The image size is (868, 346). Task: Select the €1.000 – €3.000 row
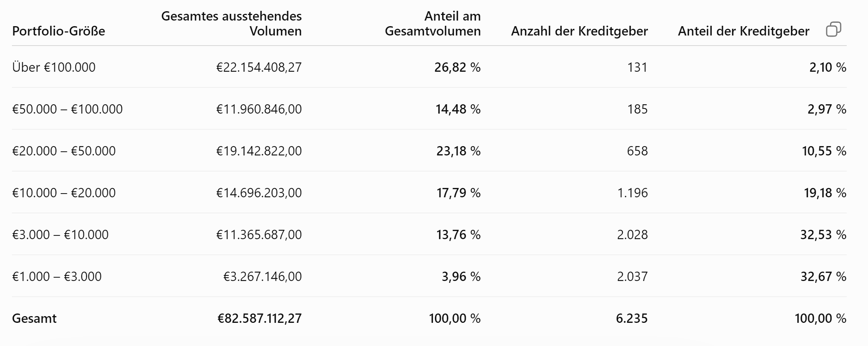(x=429, y=277)
